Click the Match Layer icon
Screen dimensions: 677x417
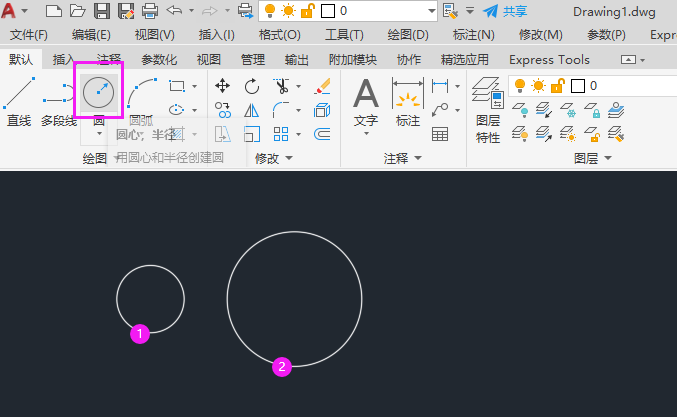(616, 134)
